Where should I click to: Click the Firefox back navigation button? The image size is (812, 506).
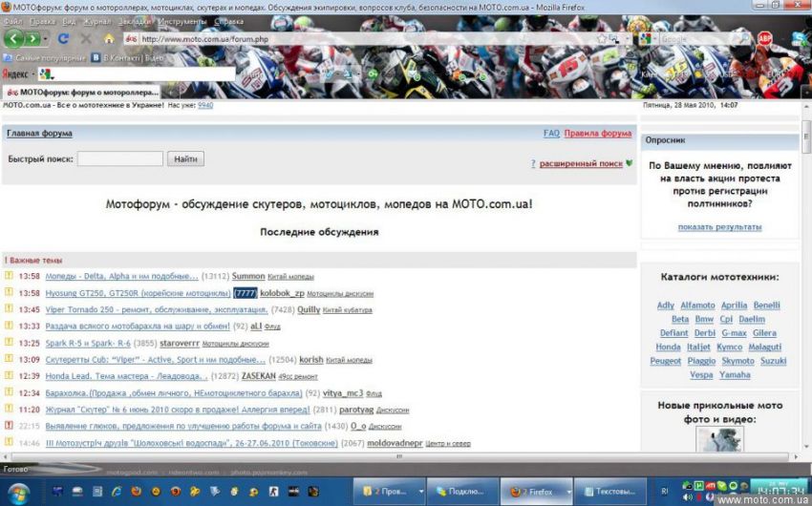click(14, 38)
